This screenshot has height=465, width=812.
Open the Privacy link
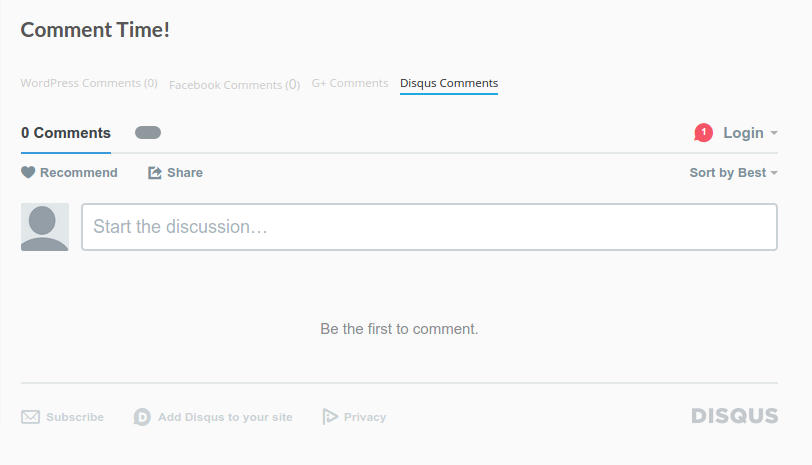[x=365, y=417]
